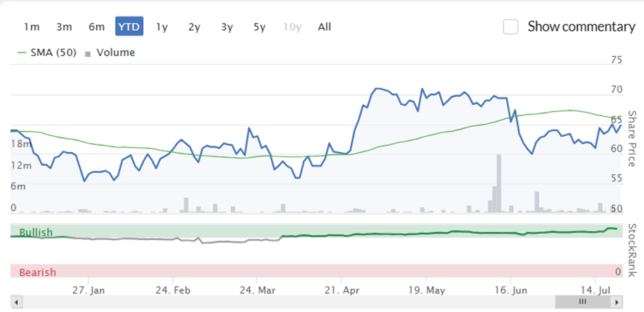Toggle the SMA (50) legend series
Image resolution: width=644 pixels, height=312 pixels.
tap(47, 53)
